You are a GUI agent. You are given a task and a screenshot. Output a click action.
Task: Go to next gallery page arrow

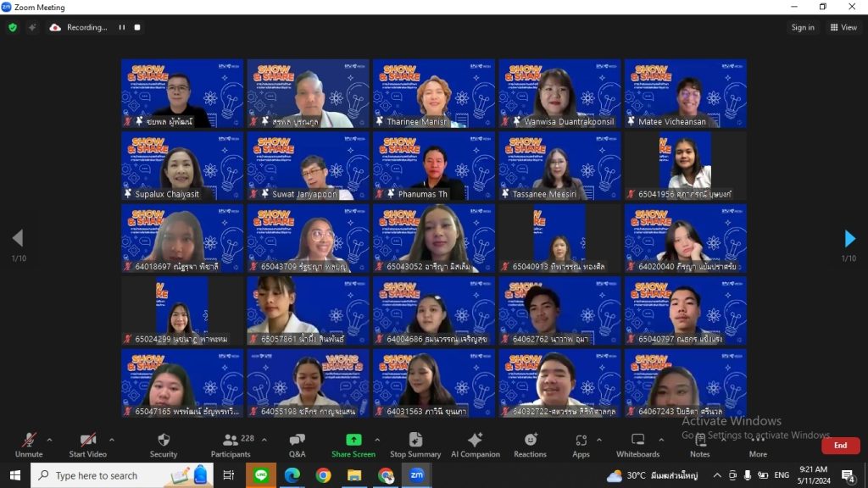tap(849, 238)
